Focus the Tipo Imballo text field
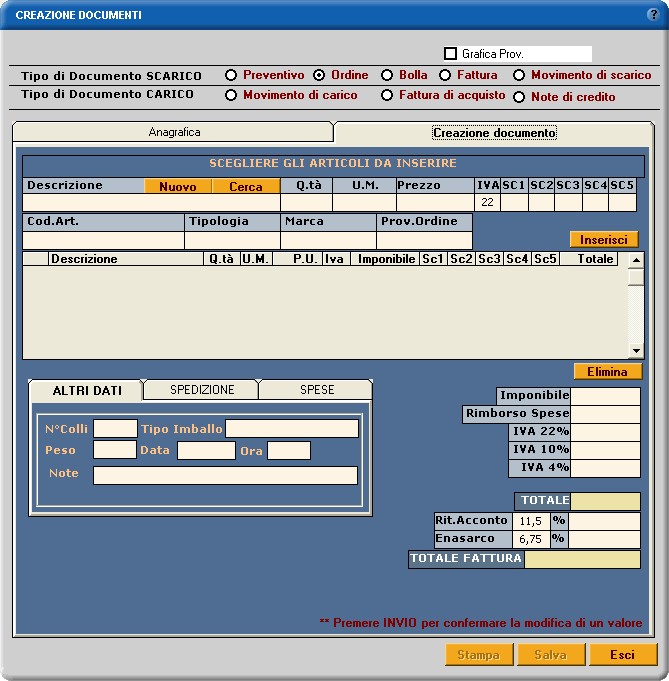 tap(291, 429)
